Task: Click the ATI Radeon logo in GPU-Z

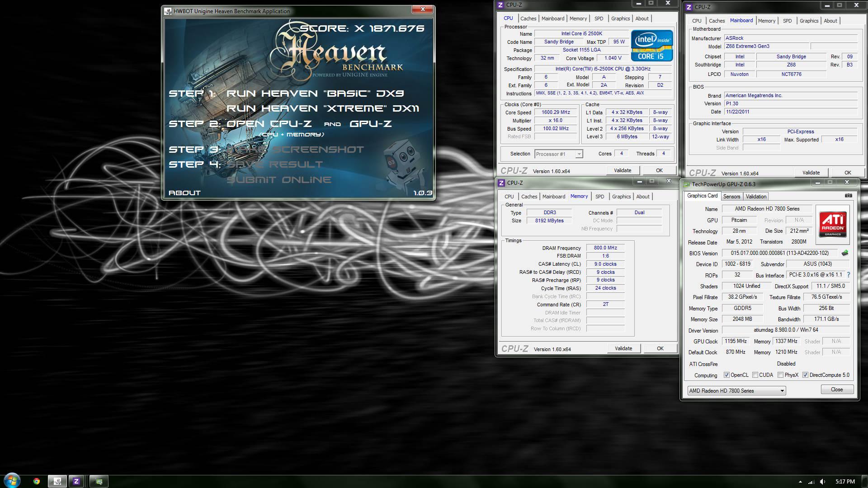Action: (x=833, y=225)
